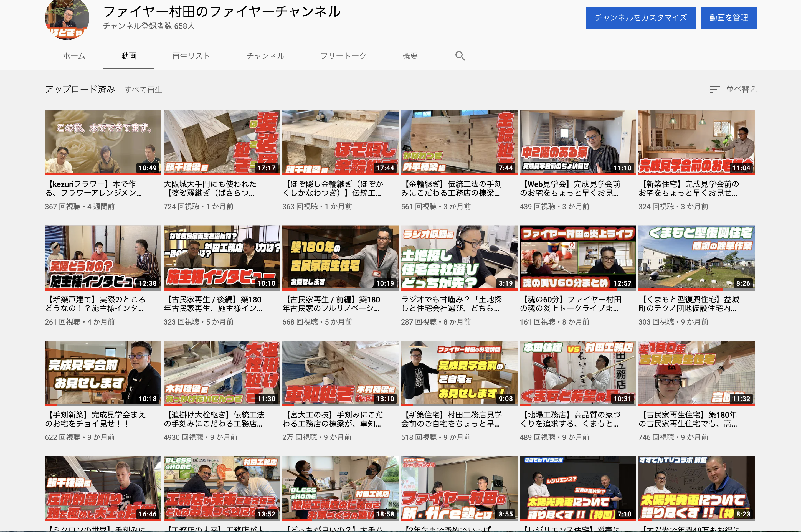The width and height of the screenshot is (801, 532).
Task: Switch to the ホーム tab
Action: pyautogui.click(x=74, y=56)
